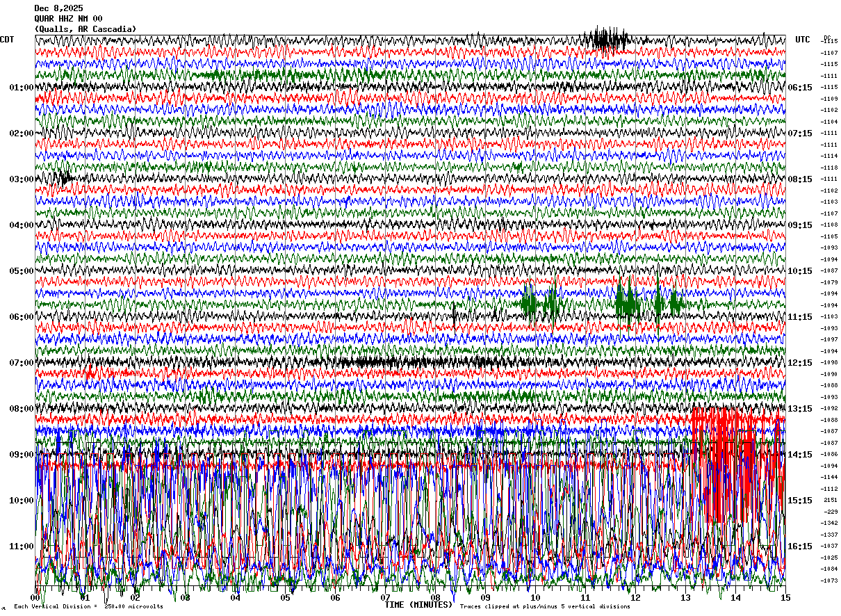Select the 04:00 CDT time label

(x=22, y=225)
